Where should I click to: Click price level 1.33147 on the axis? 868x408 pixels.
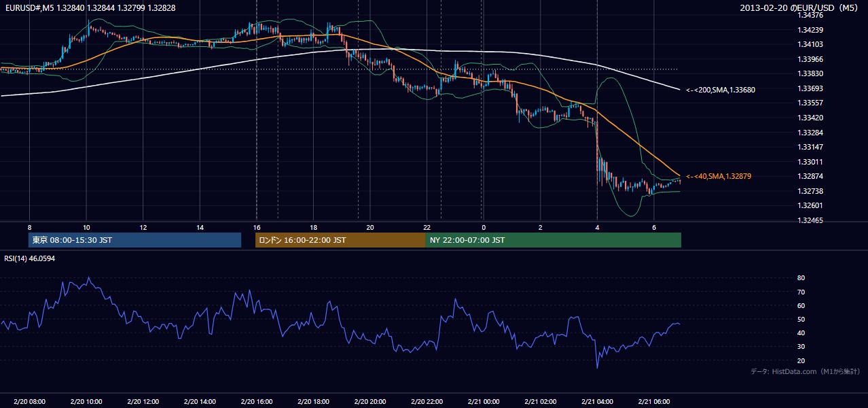click(x=810, y=147)
